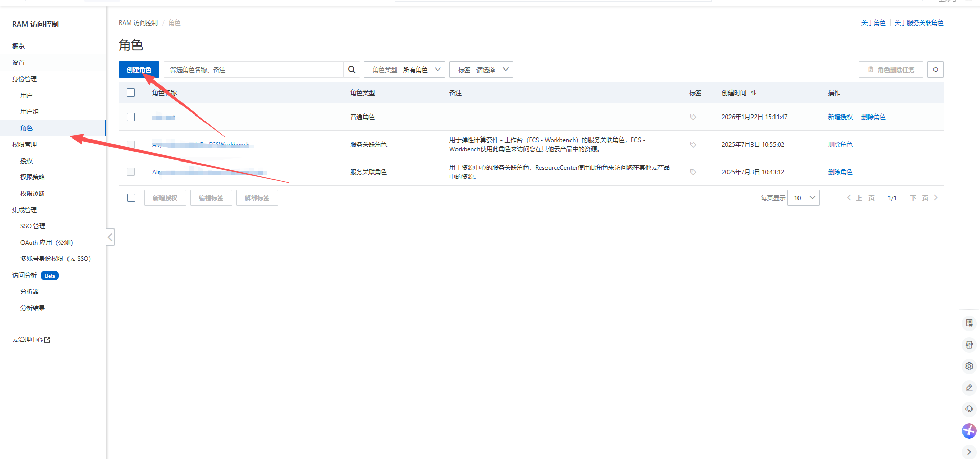Click the 创建角色 button
This screenshot has width=980, height=459.
pyautogui.click(x=139, y=70)
